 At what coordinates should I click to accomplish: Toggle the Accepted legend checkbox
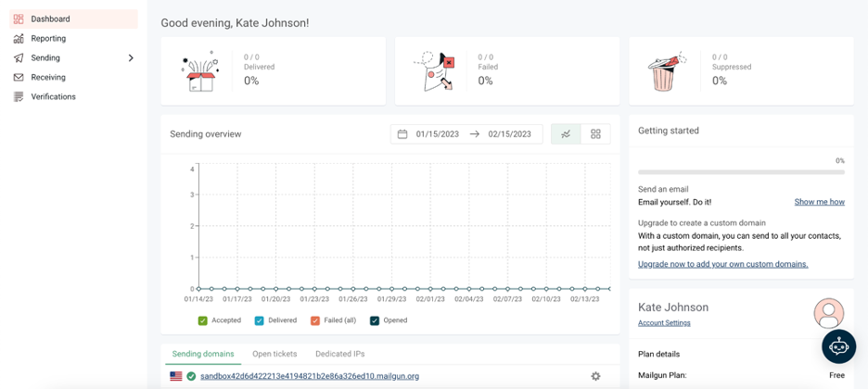point(203,320)
